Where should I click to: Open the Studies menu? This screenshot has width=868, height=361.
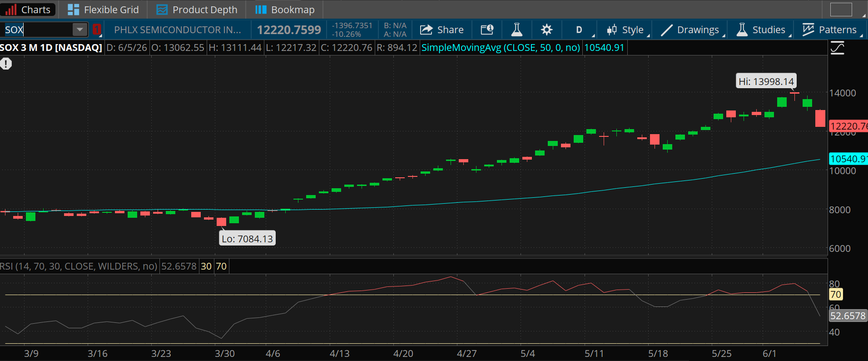click(x=762, y=30)
